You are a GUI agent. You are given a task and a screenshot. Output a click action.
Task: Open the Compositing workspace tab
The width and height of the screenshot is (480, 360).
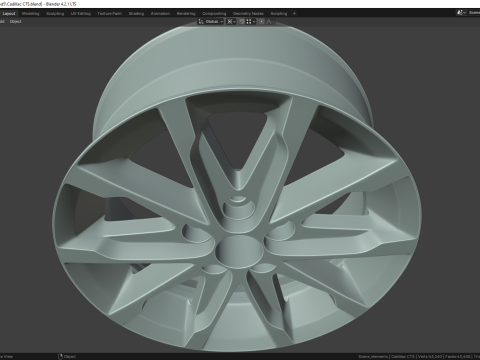[214, 14]
